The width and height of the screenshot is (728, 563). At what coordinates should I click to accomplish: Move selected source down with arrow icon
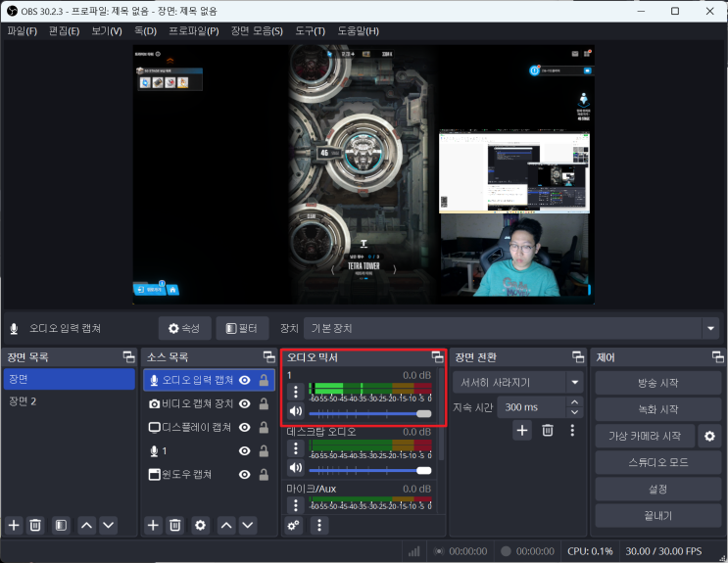click(x=249, y=526)
